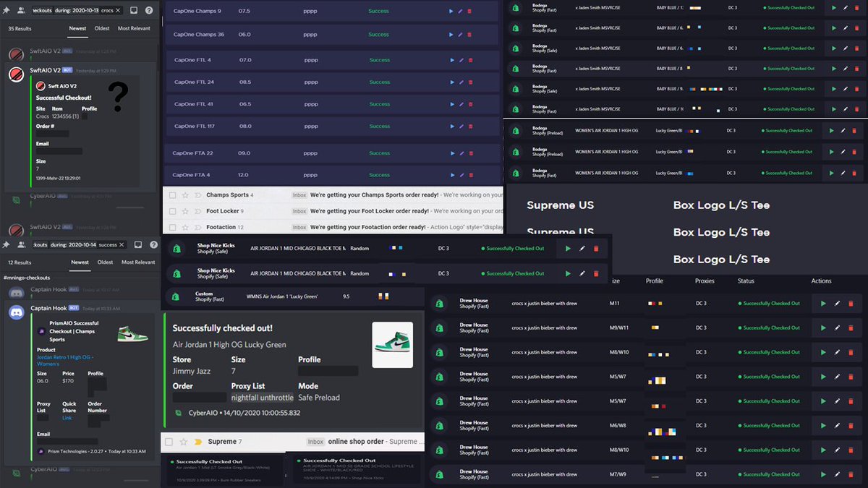The image size is (868, 488).
Task: Click SwftAIO V2 bot avatar
Action: [16, 74]
